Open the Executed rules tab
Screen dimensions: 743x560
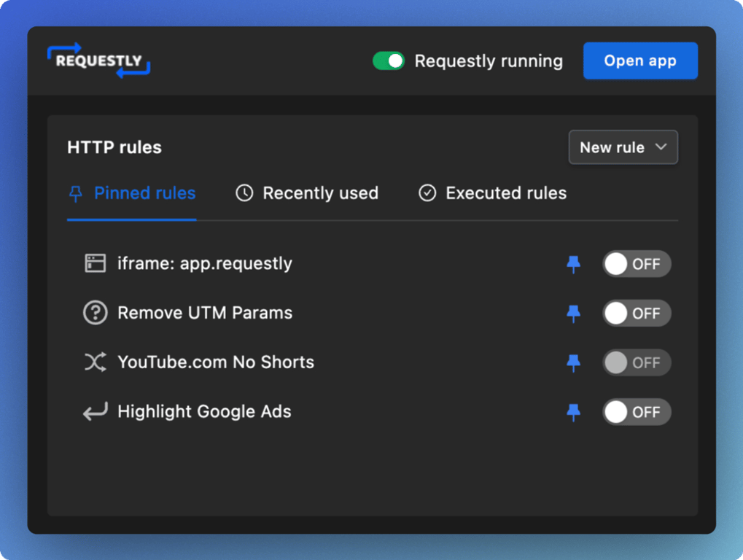click(493, 193)
